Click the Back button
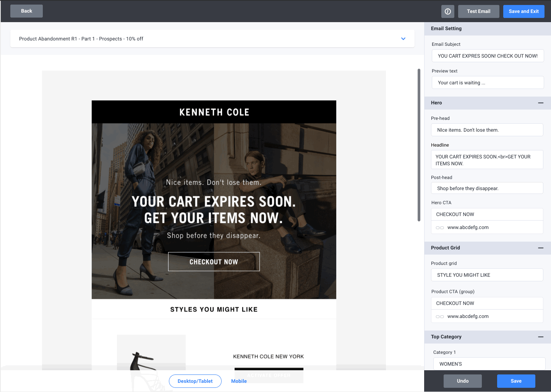The height and width of the screenshot is (392, 551). pos(26,11)
